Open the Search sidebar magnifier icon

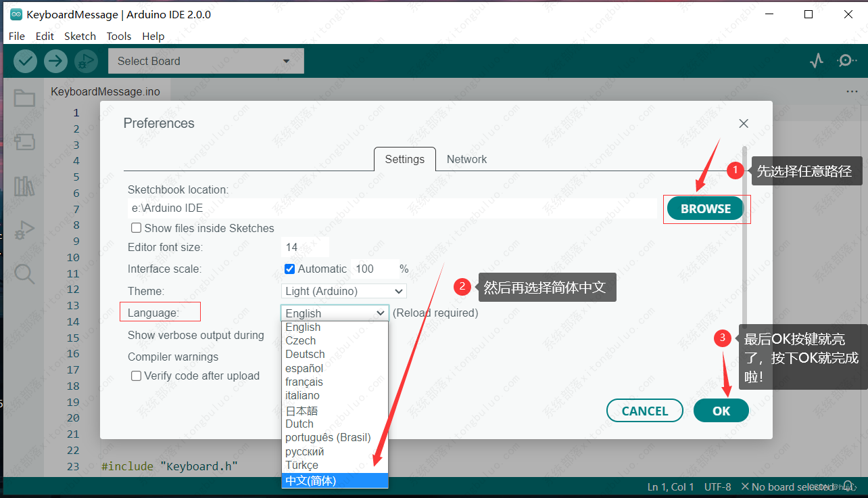(24, 274)
